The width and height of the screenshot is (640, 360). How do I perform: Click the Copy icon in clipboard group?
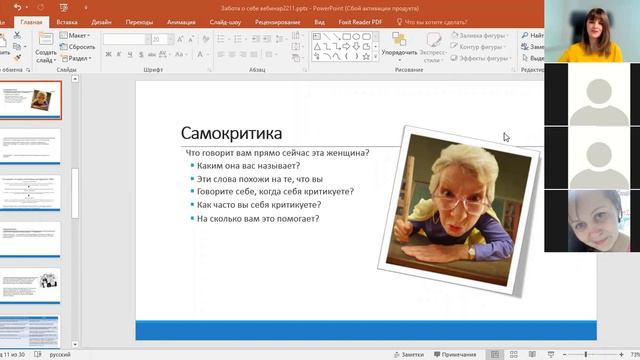[x=17, y=47]
